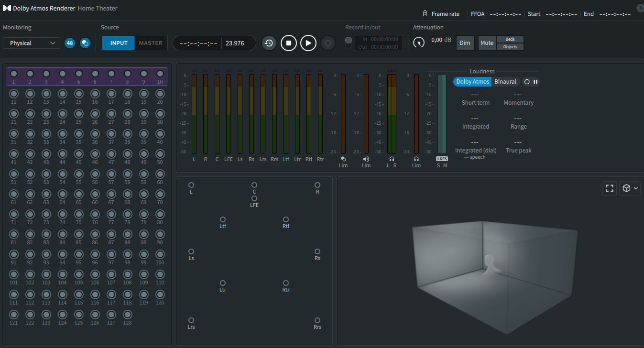Image resolution: width=644 pixels, height=348 pixels.
Task: Click the record button
Action: coord(328,43)
